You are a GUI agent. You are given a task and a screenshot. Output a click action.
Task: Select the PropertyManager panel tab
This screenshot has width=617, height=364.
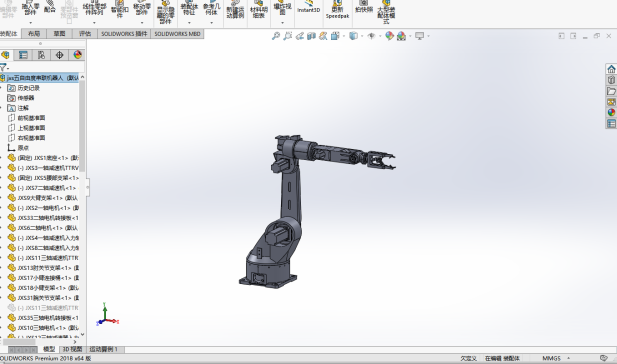pyautogui.click(x=23, y=55)
